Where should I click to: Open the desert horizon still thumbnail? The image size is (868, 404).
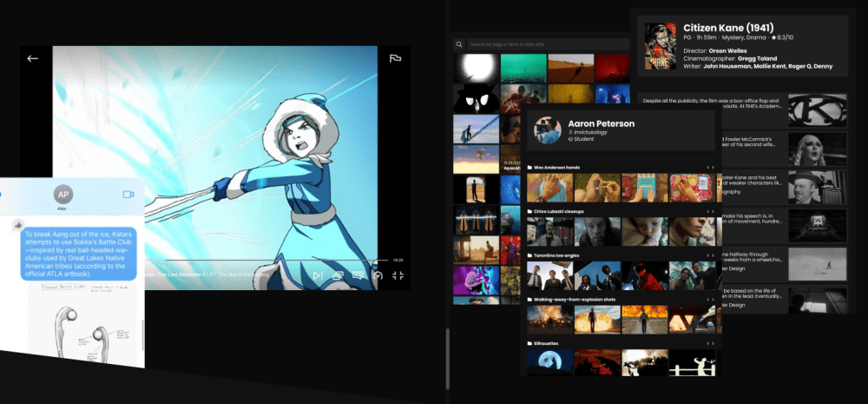571,68
